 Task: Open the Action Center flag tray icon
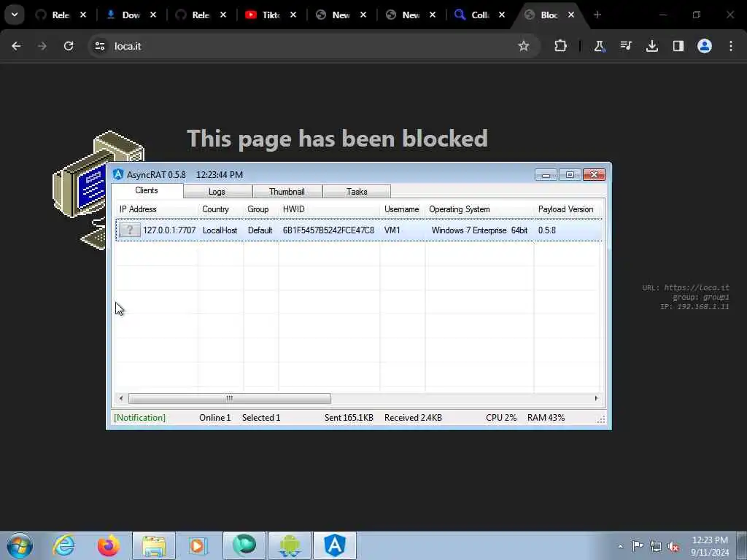[638, 546]
